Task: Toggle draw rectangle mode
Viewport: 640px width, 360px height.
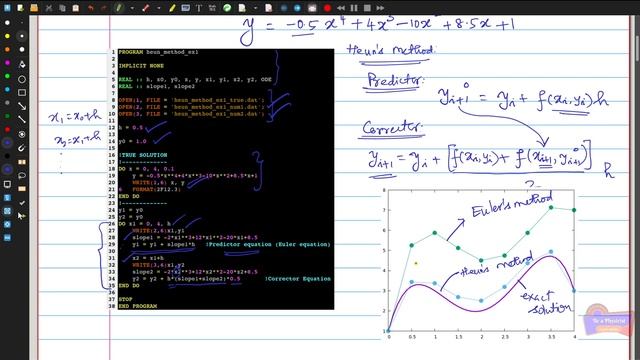Action: pos(22,93)
